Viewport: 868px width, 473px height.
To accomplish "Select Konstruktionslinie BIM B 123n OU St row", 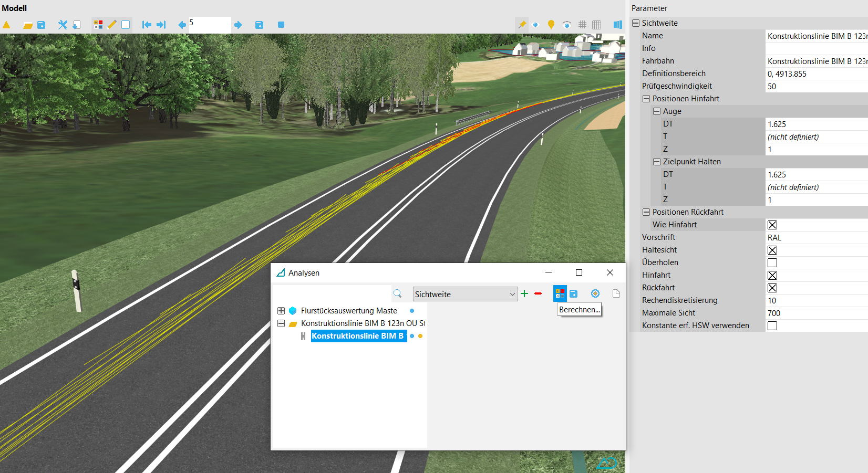I will click(x=363, y=323).
